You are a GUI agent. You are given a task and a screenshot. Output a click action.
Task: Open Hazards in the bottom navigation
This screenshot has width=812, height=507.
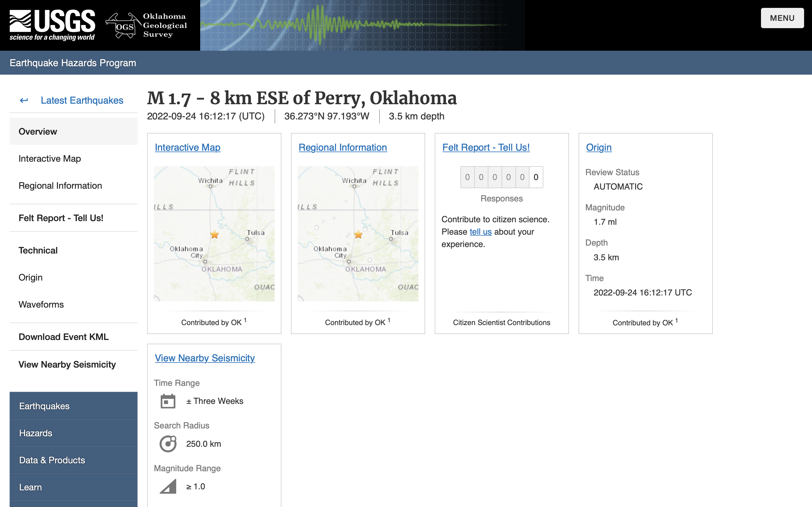[x=36, y=433]
